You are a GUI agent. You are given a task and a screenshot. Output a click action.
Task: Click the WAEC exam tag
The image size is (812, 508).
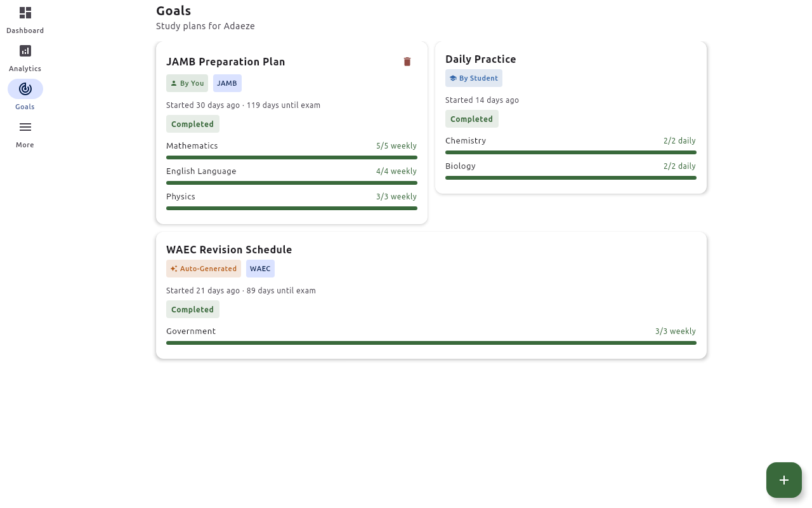[260, 269]
